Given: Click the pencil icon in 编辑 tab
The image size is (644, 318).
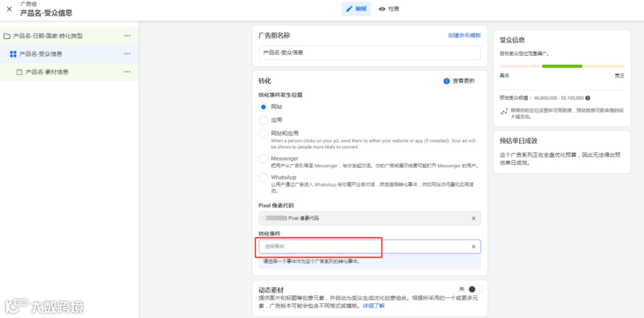Looking at the screenshot, I should pyautogui.click(x=349, y=9).
